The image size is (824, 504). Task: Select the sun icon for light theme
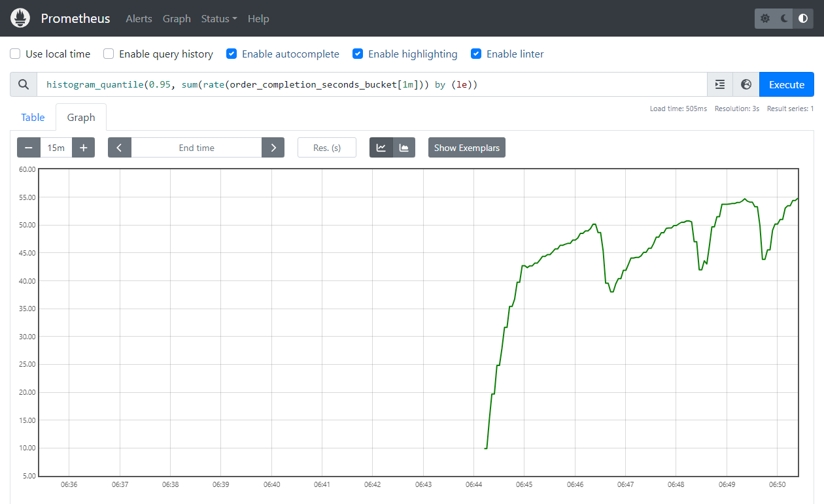(764, 18)
